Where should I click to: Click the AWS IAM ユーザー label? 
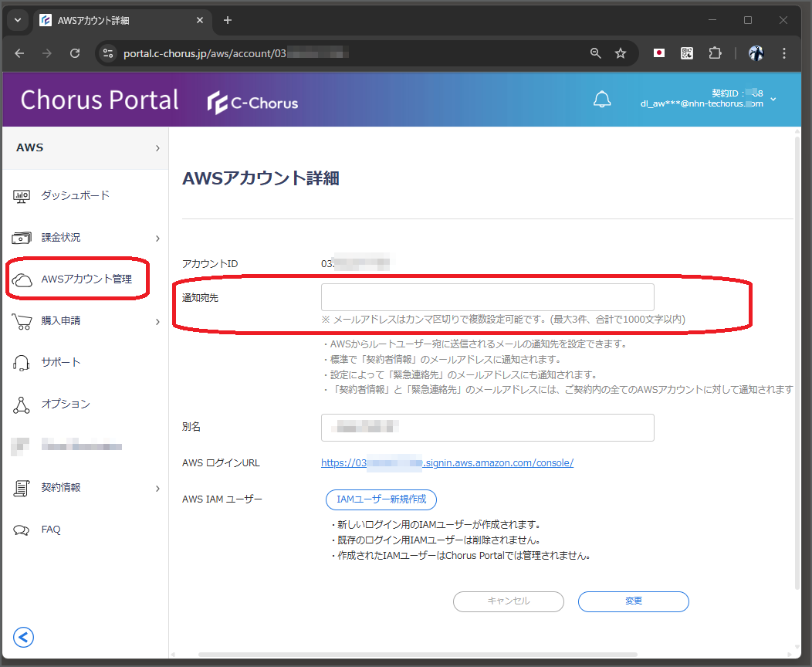[x=222, y=499]
